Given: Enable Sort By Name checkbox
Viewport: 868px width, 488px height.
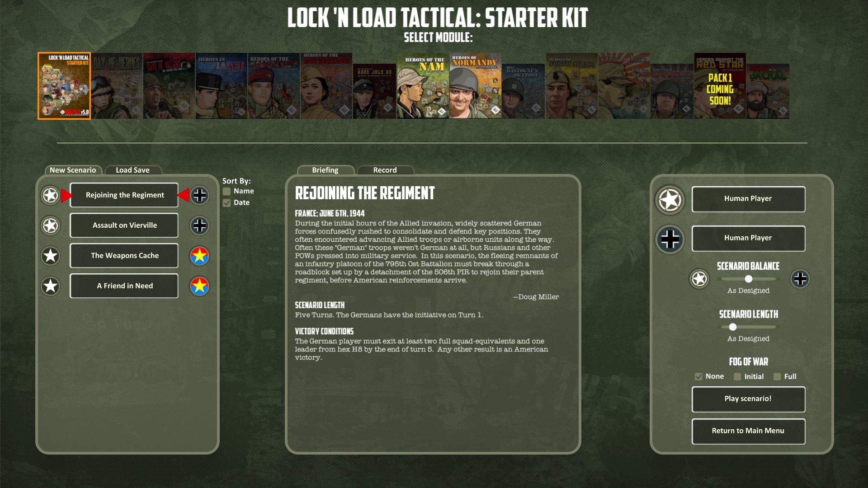Looking at the screenshot, I should pos(226,191).
